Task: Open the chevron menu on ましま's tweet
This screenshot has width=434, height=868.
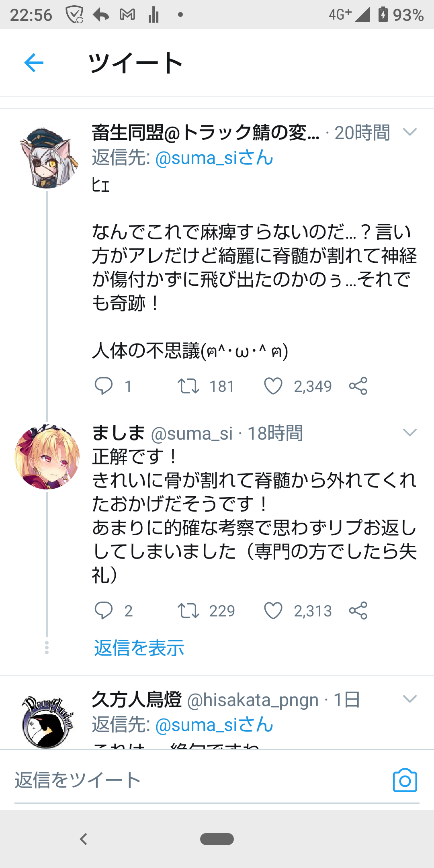Action: pos(409,432)
